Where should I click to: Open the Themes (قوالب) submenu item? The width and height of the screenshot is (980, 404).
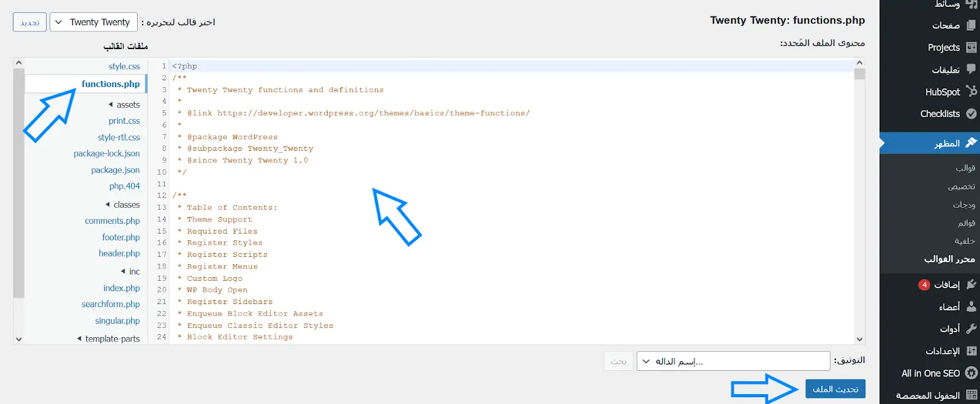[x=965, y=168]
